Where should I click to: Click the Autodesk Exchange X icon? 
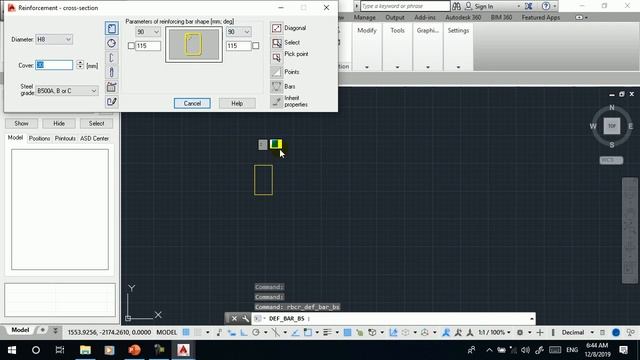pos(528,6)
